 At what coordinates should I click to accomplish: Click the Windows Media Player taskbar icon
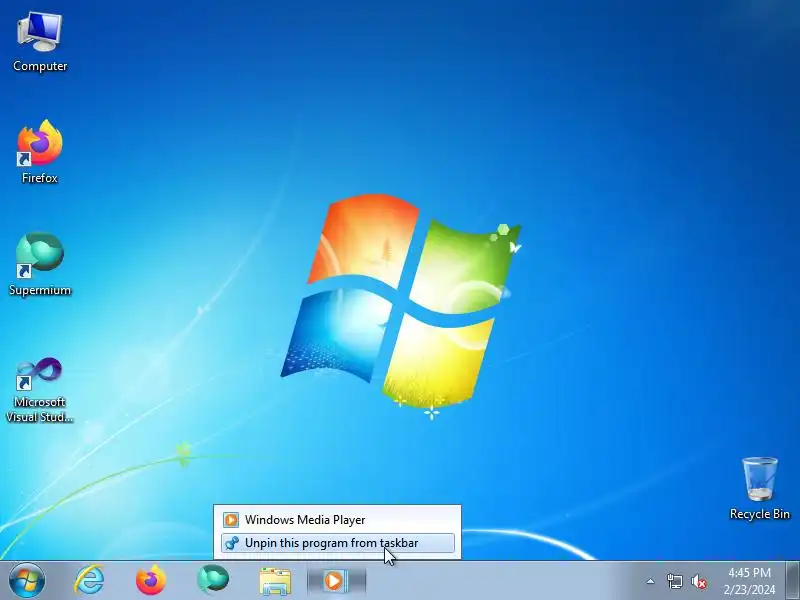(336, 581)
